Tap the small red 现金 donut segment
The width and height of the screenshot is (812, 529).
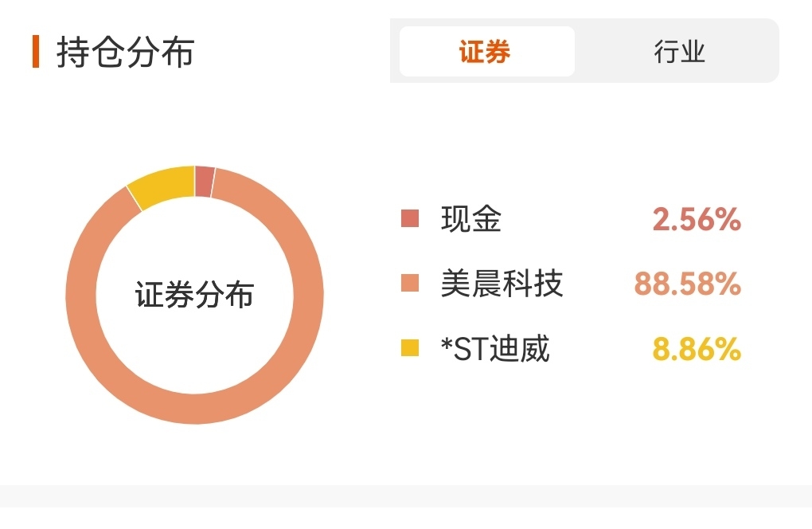[x=204, y=182]
